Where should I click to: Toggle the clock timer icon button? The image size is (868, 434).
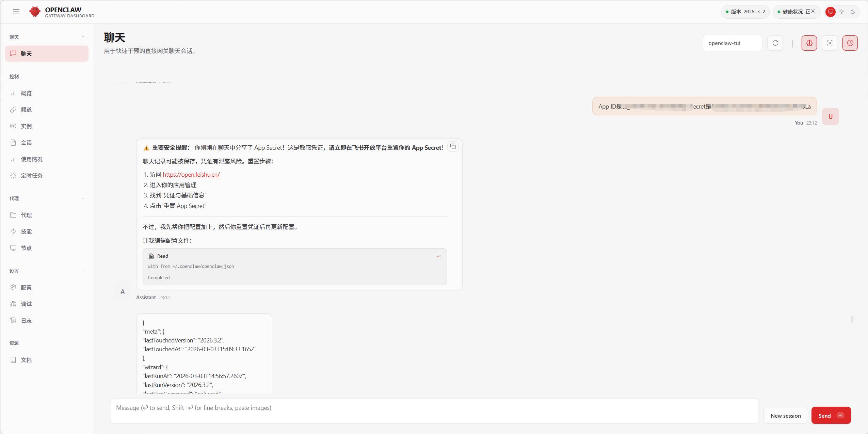tap(850, 43)
